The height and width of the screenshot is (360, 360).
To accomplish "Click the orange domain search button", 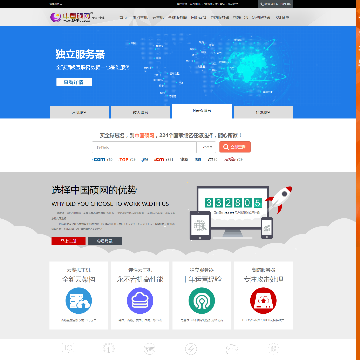I will click(x=235, y=147).
